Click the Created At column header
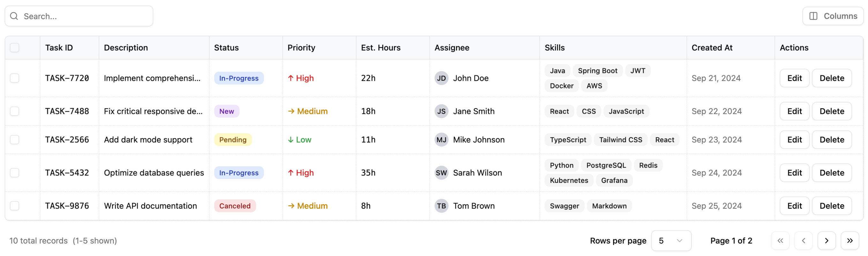Image resolution: width=868 pixels, height=256 pixels. point(712,48)
